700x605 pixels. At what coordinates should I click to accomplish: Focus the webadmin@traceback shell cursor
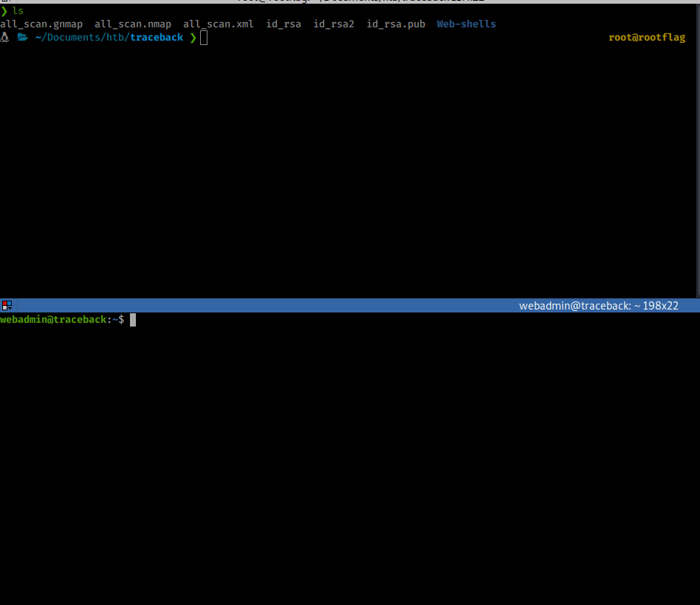click(133, 320)
